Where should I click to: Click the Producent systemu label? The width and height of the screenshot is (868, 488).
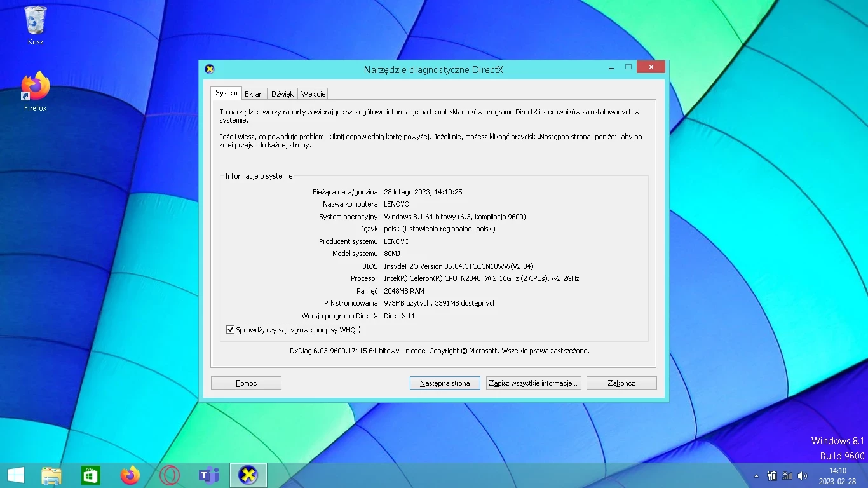pyautogui.click(x=349, y=241)
